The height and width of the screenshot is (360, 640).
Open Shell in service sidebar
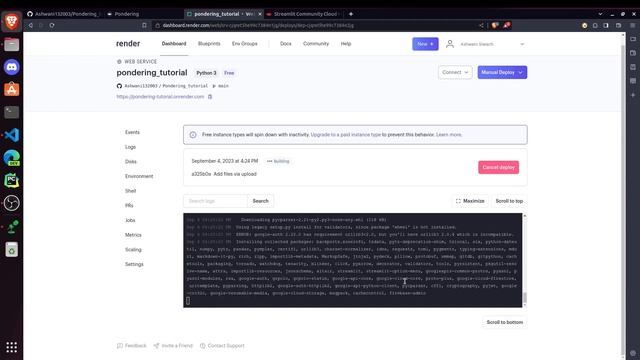click(x=130, y=191)
